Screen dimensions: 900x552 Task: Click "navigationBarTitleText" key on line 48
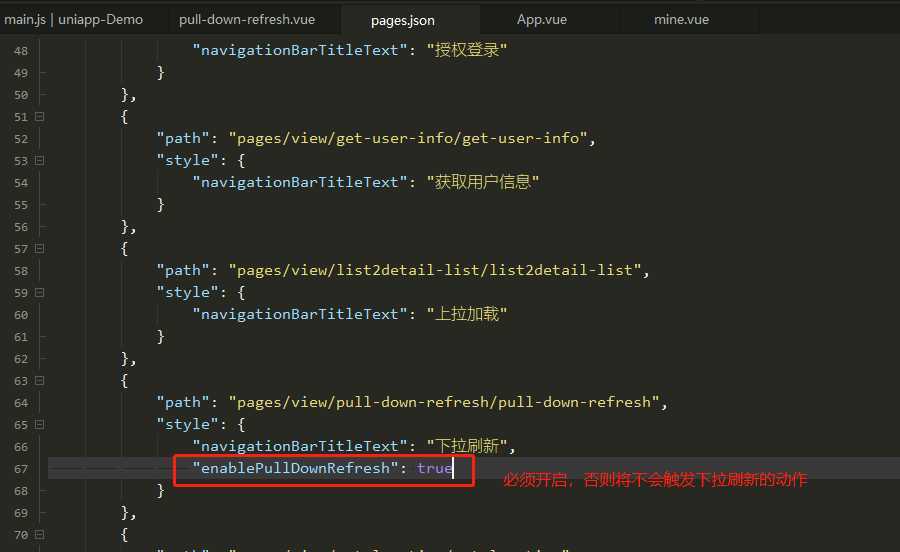[300, 50]
